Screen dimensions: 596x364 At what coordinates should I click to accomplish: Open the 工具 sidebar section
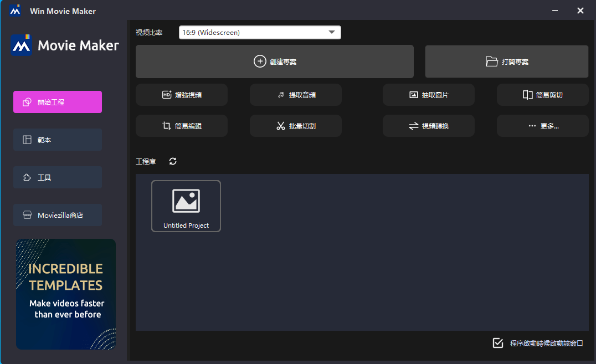(58, 177)
